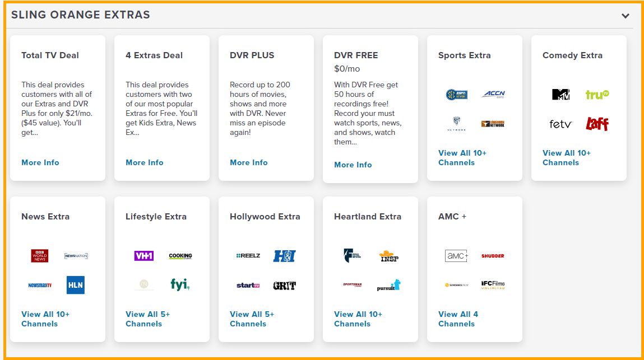Select the Laff channel logo

point(597,124)
